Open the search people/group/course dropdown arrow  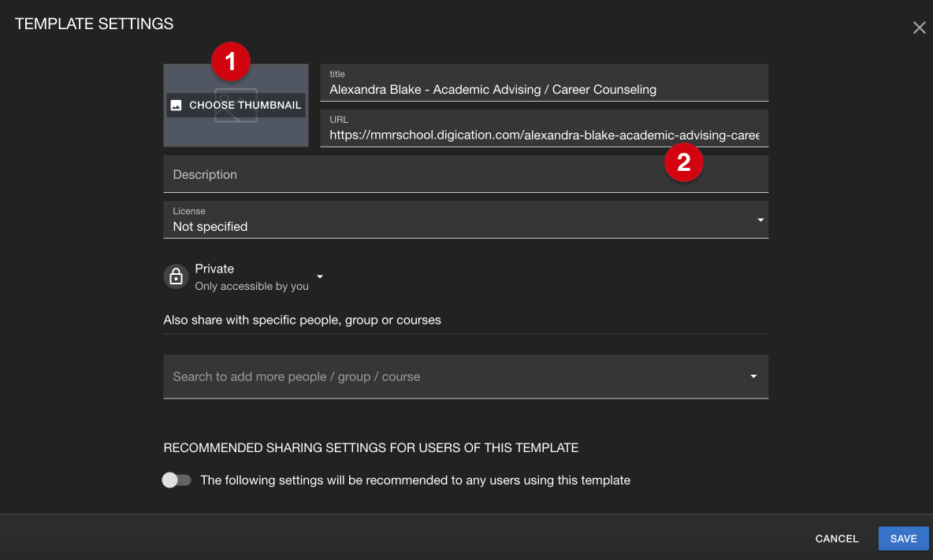(x=753, y=376)
